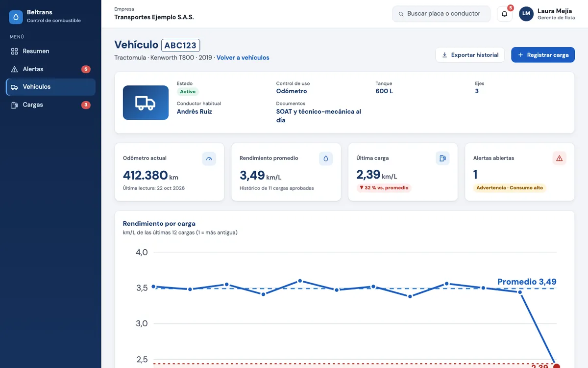Viewport: 588px width, 368px height.
Task: Click the red last data point on chart
Action: point(556,366)
